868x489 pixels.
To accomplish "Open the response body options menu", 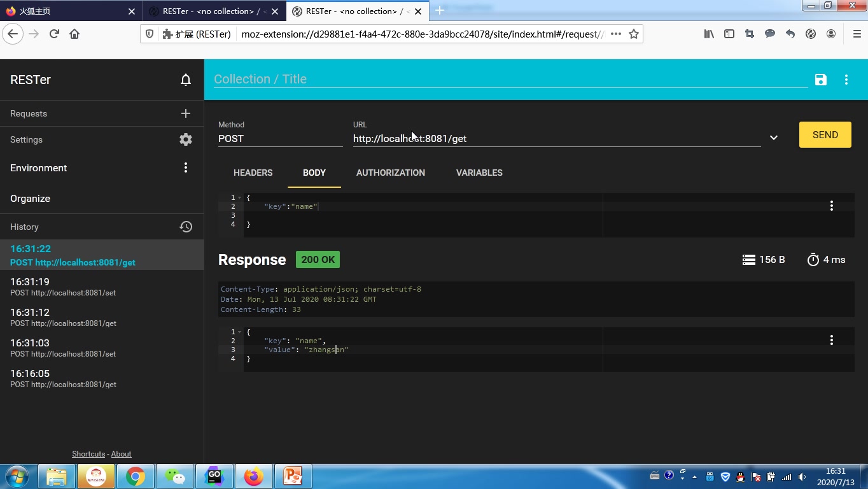I will pos(832,340).
